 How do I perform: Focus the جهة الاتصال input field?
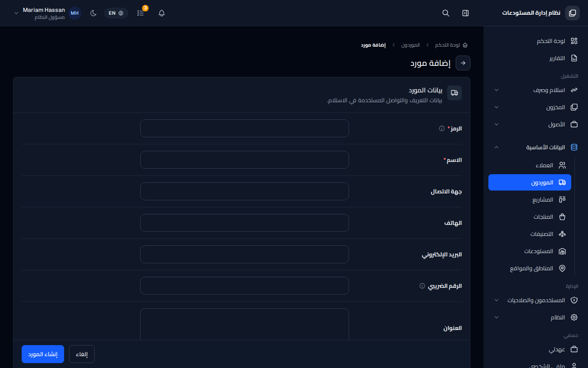coord(245,191)
